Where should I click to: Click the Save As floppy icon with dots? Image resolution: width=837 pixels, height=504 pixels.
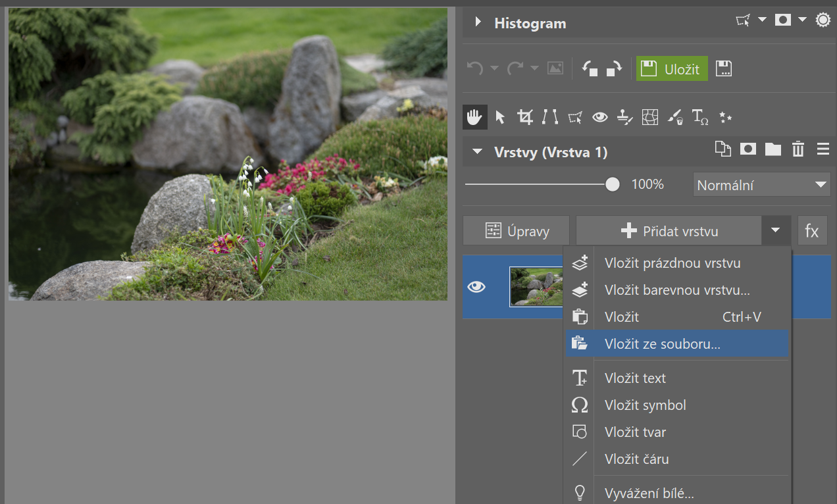point(724,68)
